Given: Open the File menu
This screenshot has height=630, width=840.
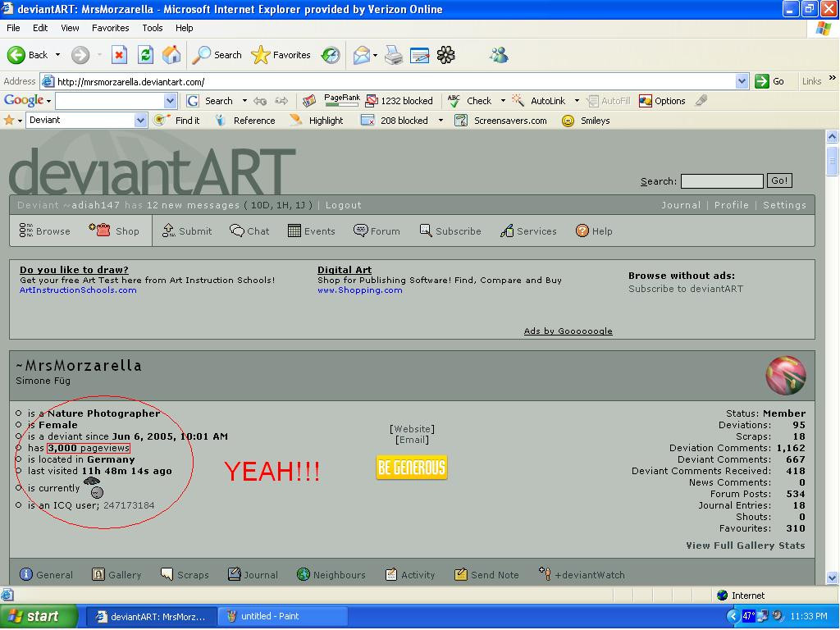Looking at the screenshot, I should 13,28.
